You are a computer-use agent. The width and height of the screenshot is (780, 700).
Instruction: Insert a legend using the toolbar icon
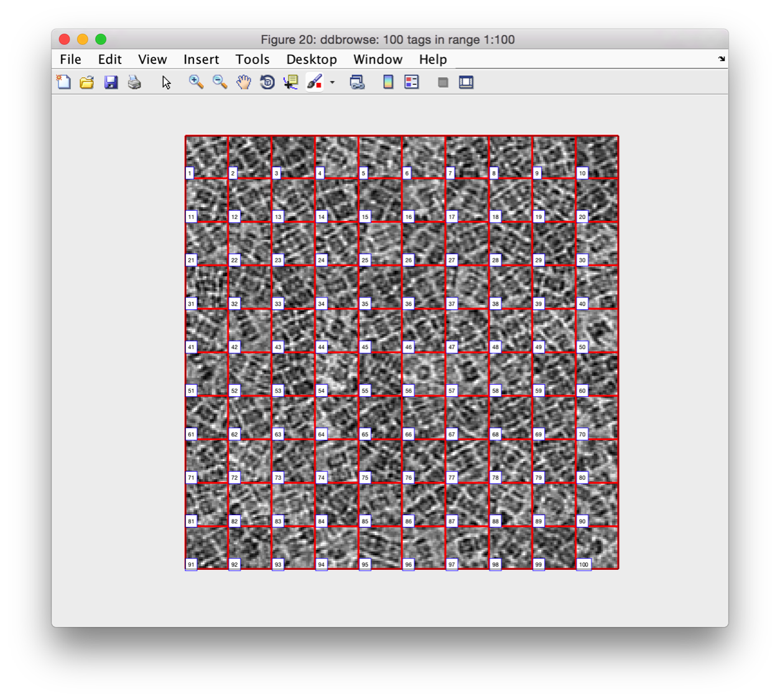(x=412, y=82)
